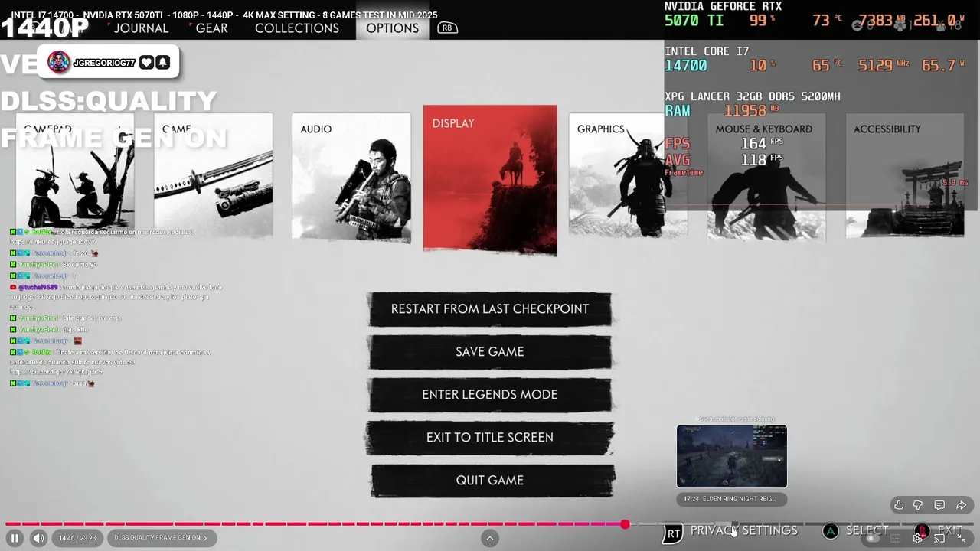
Task: Open the Elden Ring suggested video thumbnail
Action: (x=731, y=457)
